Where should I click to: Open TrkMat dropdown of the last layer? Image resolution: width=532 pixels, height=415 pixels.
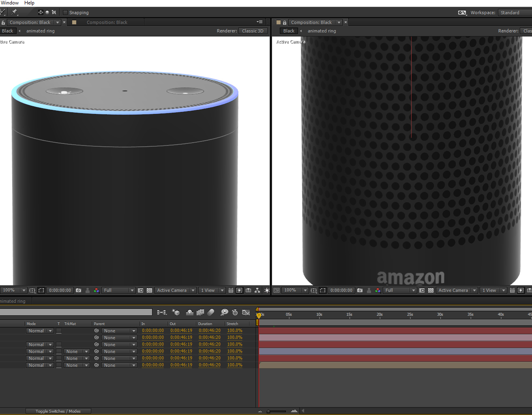tap(77, 365)
